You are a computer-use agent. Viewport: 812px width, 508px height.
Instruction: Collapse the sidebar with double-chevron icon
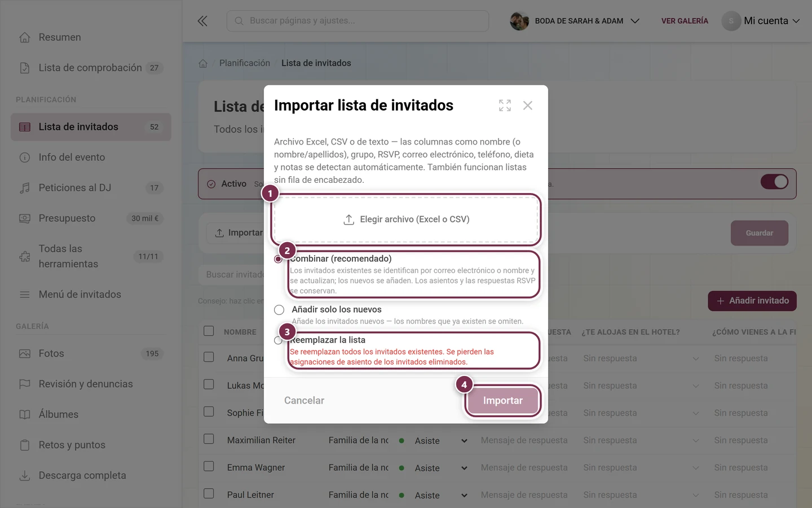pos(202,21)
